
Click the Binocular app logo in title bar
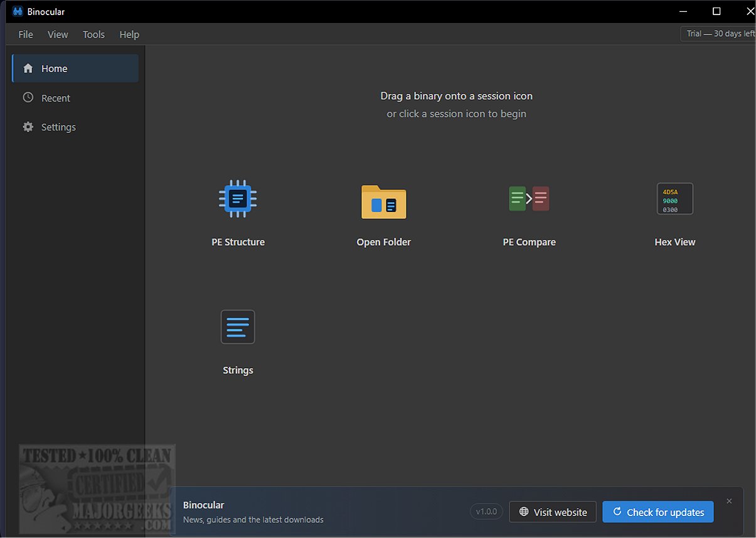pos(18,11)
